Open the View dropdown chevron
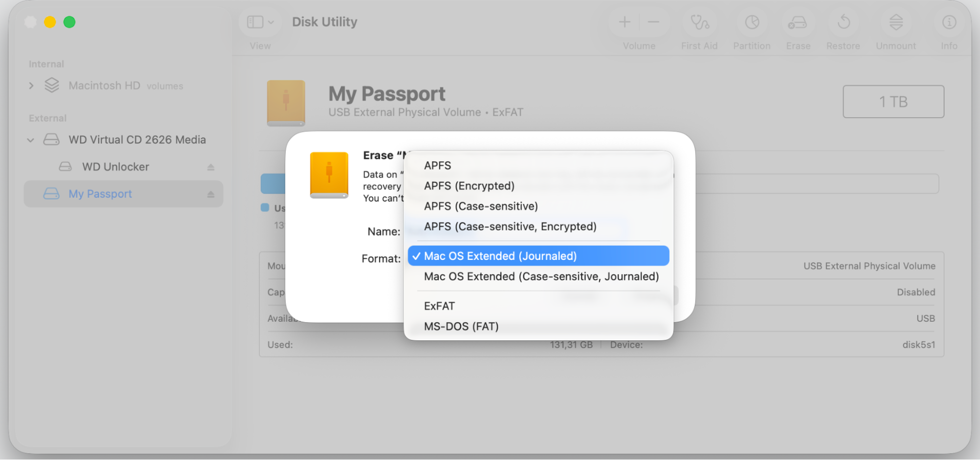The width and height of the screenshot is (980, 460). pyautogui.click(x=271, y=22)
